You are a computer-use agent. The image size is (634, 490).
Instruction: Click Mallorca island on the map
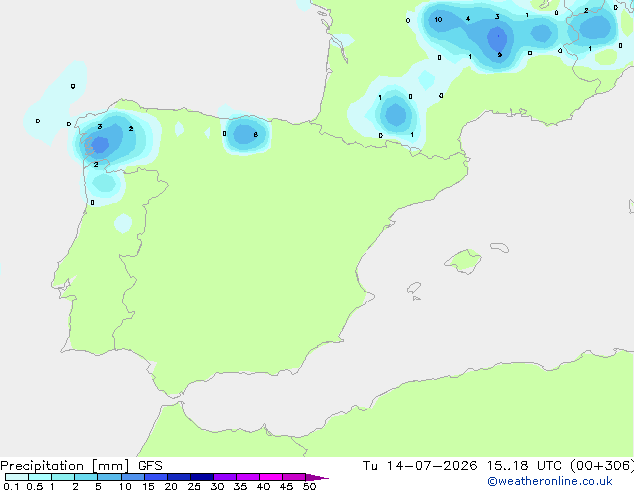click(x=463, y=261)
